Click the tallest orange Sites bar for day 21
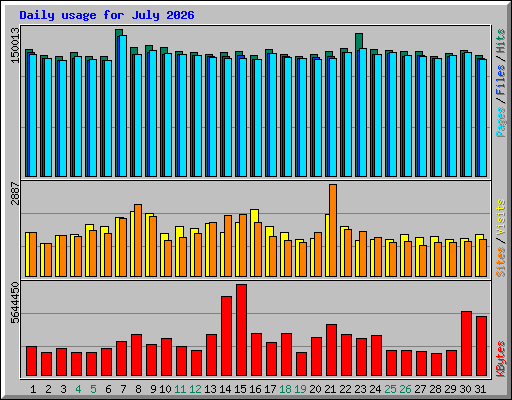This screenshot has height=400, width=512. click(x=333, y=230)
